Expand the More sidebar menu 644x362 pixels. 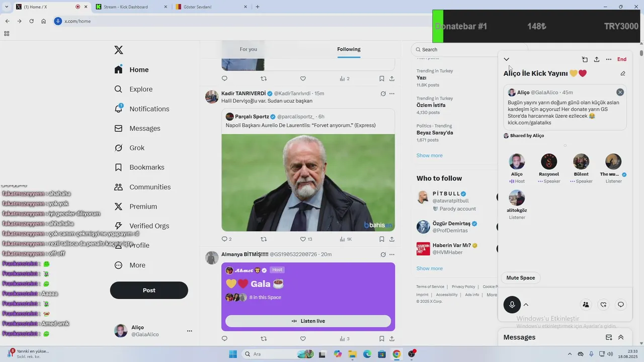coord(130,265)
